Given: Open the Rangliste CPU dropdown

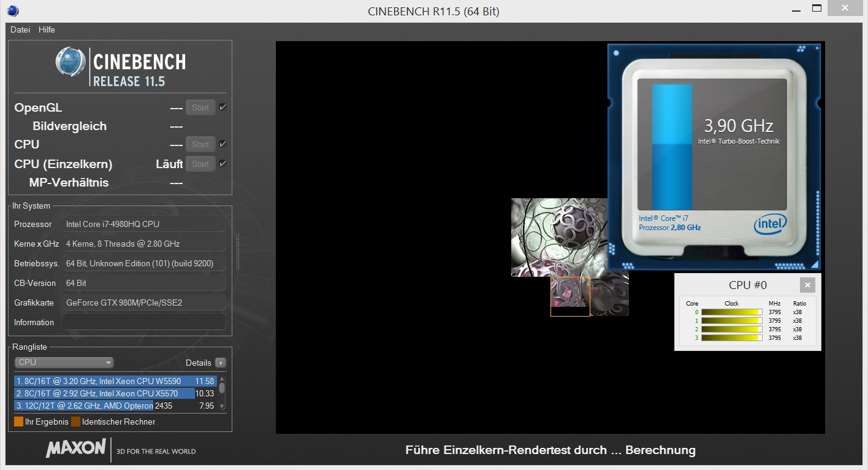Looking at the screenshot, I should 64,363.
